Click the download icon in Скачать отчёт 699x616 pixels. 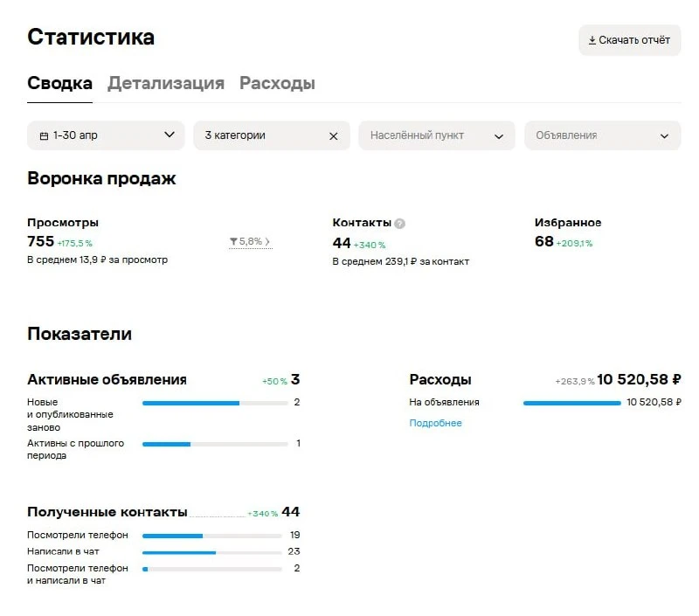pyautogui.click(x=592, y=40)
